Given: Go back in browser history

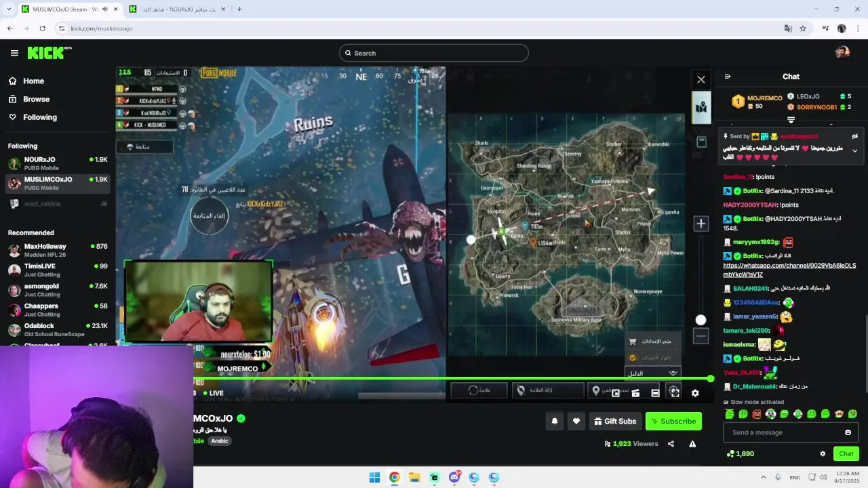Looking at the screenshot, I should (9, 28).
